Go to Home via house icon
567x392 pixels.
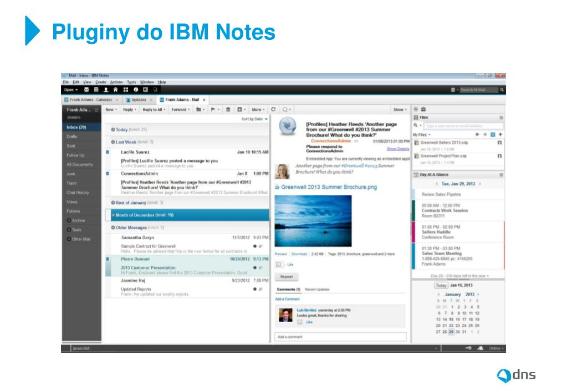(116, 90)
